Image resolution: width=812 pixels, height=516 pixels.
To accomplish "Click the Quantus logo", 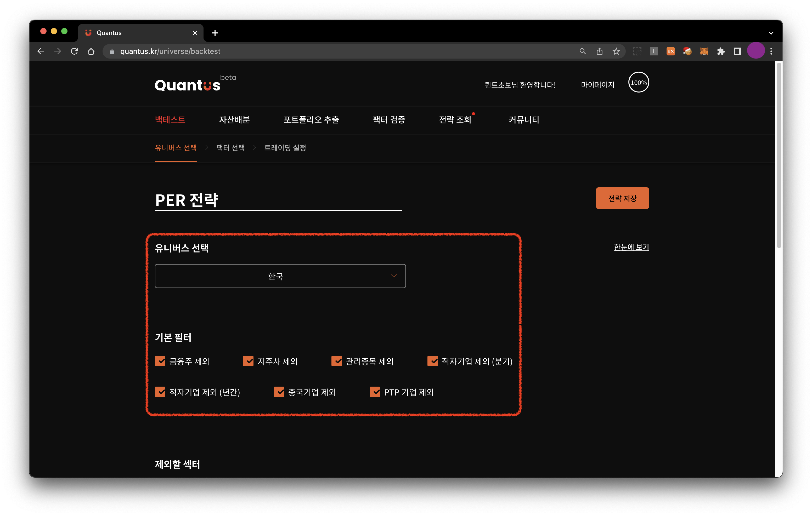I will click(188, 84).
